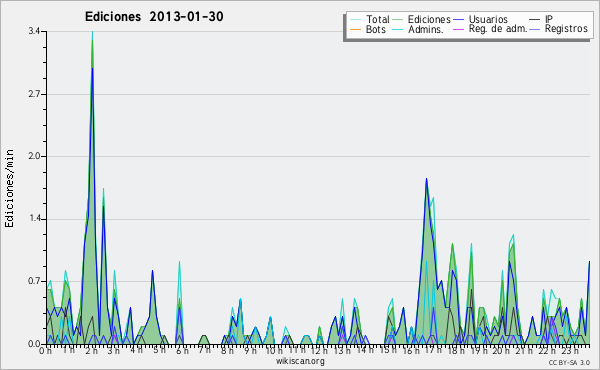This screenshot has height=370, width=600.
Task: Click the Ediciones/min axis title
Action: (9, 188)
